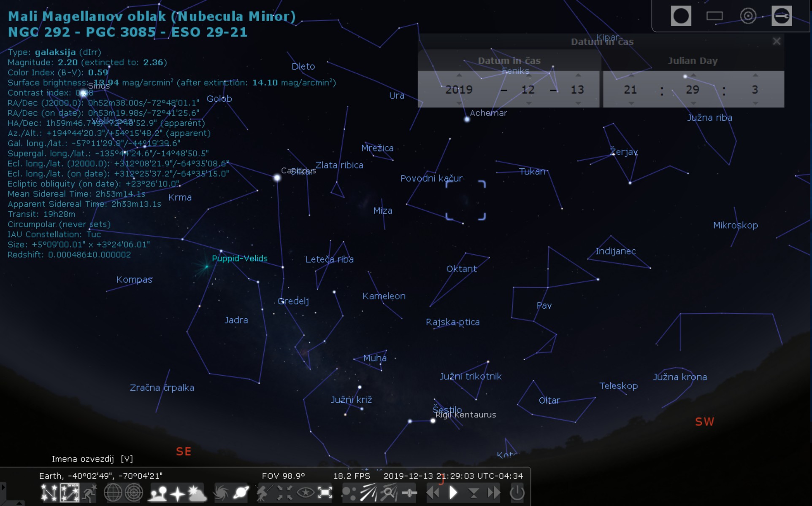Set time to now button
The width and height of the screenshot is (812, 506).
pos(474,493)
